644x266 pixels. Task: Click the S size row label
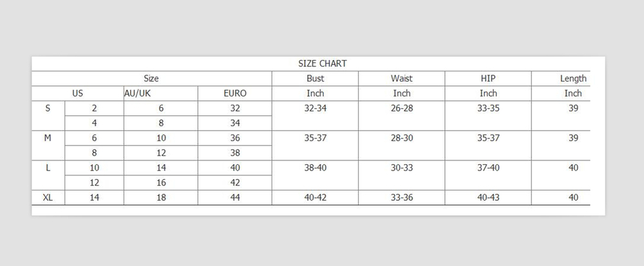(x=48, y=108)
